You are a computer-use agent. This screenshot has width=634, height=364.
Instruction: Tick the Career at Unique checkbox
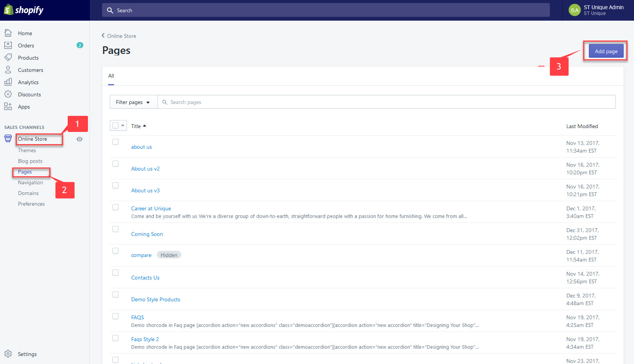[x=115, y=207]
